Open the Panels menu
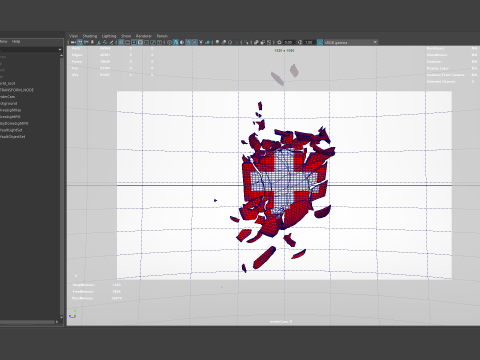480x360 pixels. pyautogui.click(x=162, y=36)
